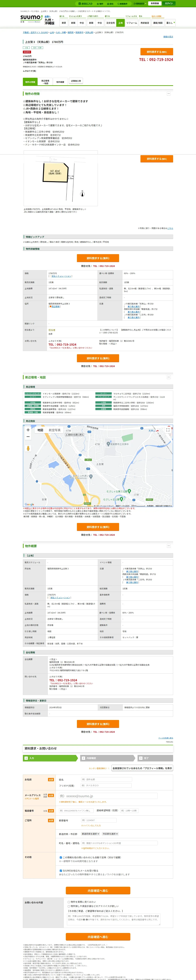The image size is (196, 980).
Task: Switch map to 地図 view
Action: (40, 430)
